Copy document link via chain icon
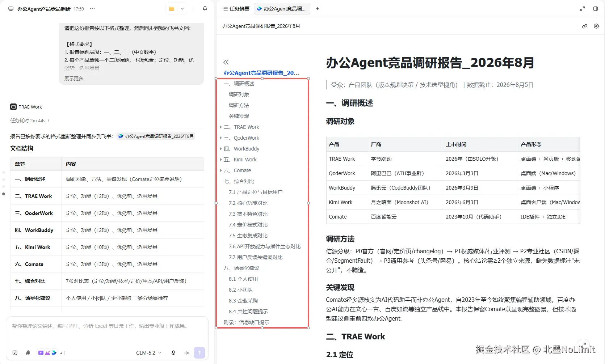Screen dimensions: 605x364 pyautogui.click(x=585, y=26)
